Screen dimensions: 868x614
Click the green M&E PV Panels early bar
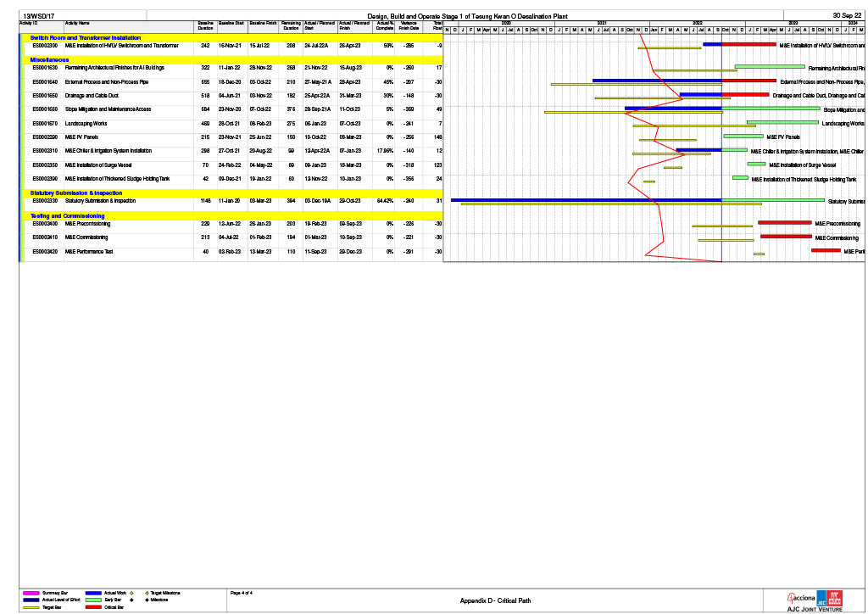click(x=743, y=136)
